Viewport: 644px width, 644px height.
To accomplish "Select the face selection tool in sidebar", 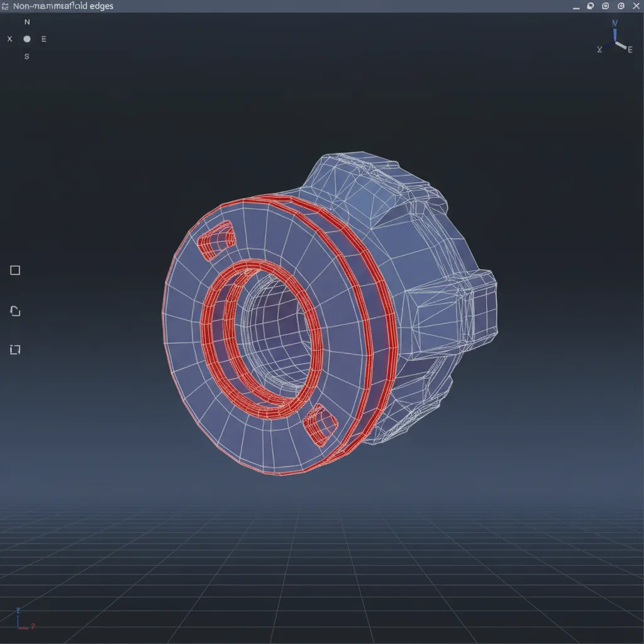I will pyautogui.click(x=14, y=311).
